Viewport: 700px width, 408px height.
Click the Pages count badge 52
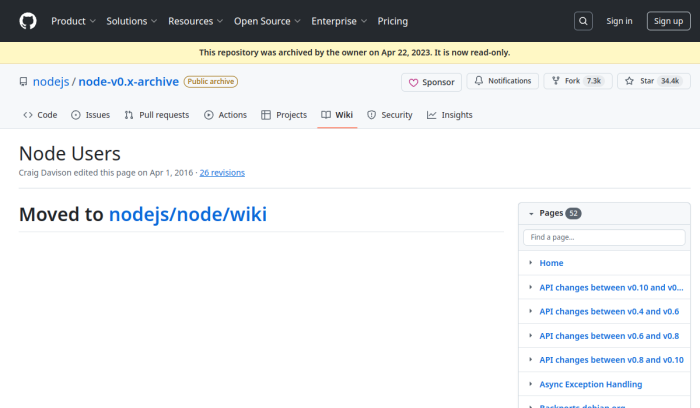[x=573, y=213]
